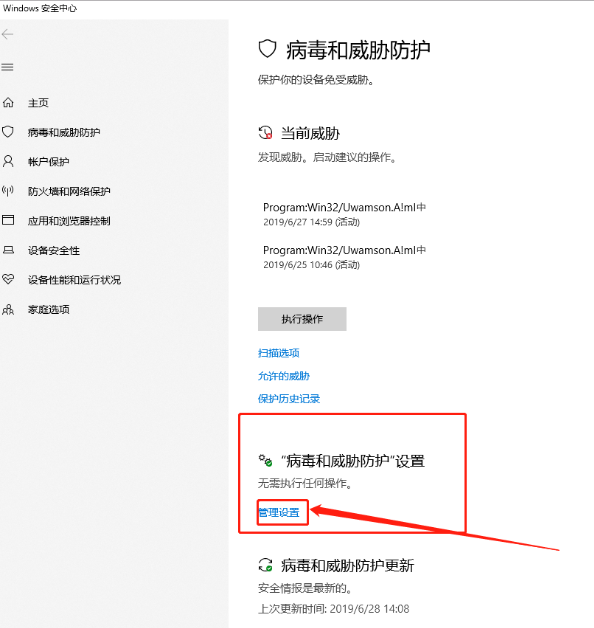594x628 pixels.
Task: Click the 上次更新时间: 2019/6/28 14:08 text
Action: point(334,609)
